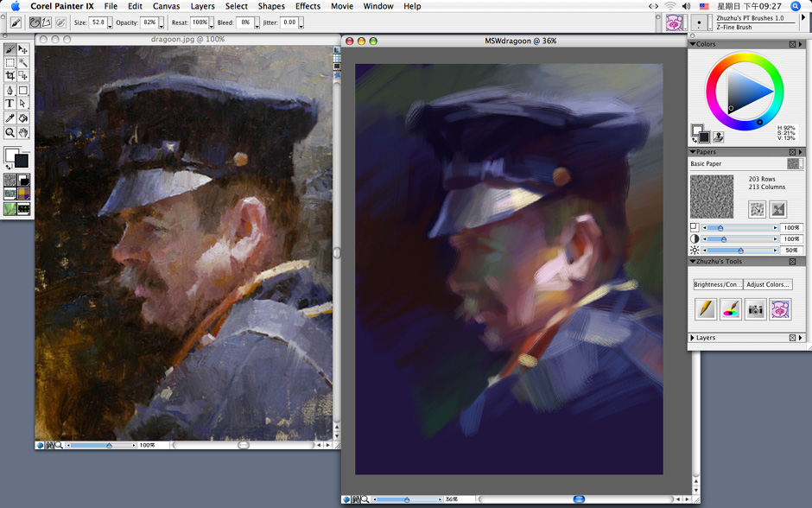Select the Dropper tool
The image size is (812, 508).
[x=10, y=118]
